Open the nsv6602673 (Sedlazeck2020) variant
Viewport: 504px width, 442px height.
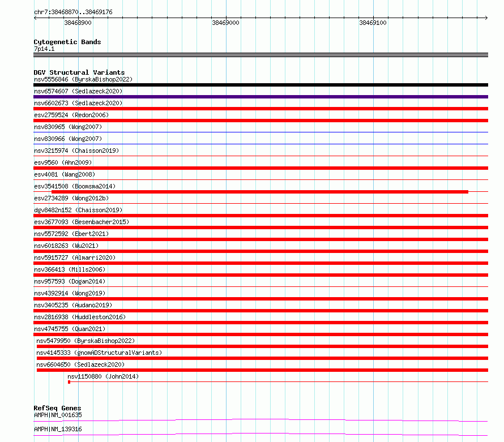click(78, 103)
